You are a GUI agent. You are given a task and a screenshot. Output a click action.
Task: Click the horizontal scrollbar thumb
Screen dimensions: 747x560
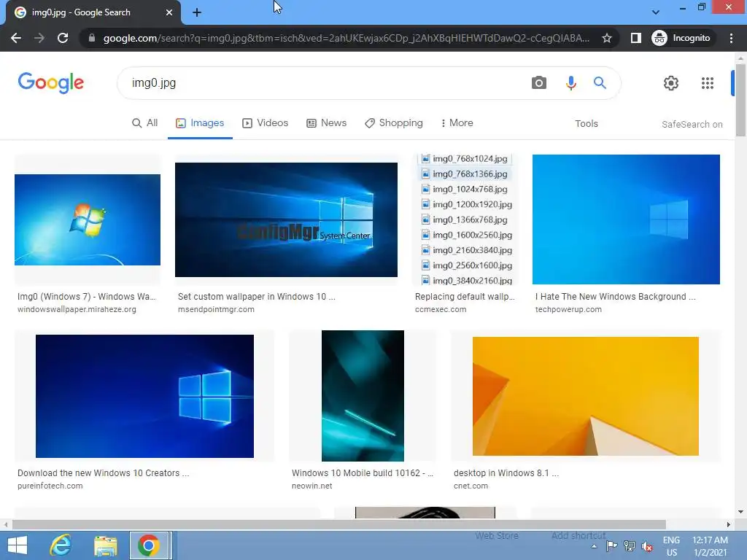tap(338, 525)
